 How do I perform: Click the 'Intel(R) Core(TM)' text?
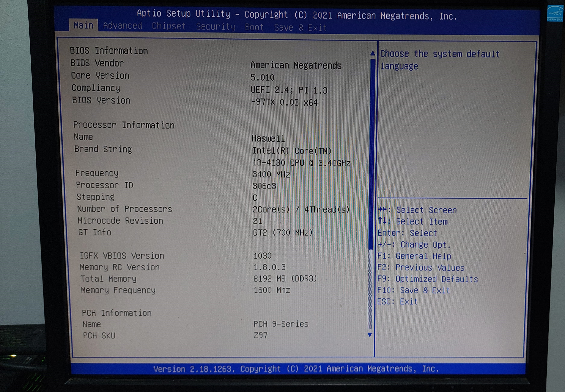[292, 151]
